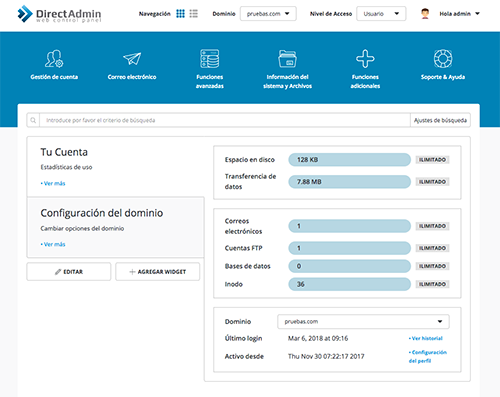
Task: Click the Correos electrónicos usage bar
Action: point(349,226)
